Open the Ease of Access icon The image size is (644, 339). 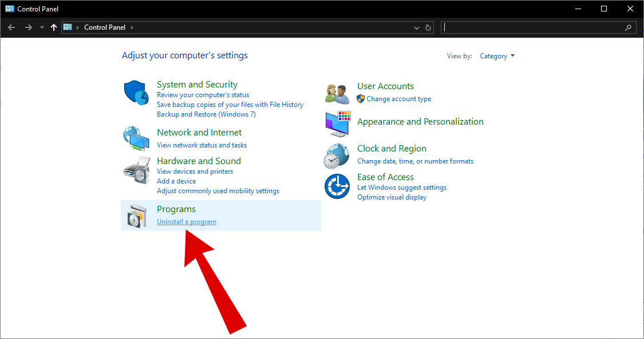click(337, 186)
